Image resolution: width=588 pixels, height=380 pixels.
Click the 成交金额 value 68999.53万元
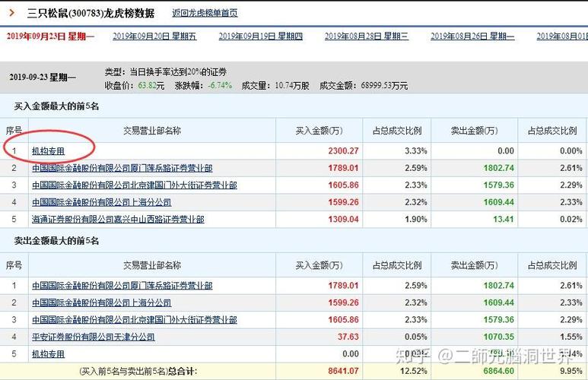pyautogui.click(x=384, y=85)
